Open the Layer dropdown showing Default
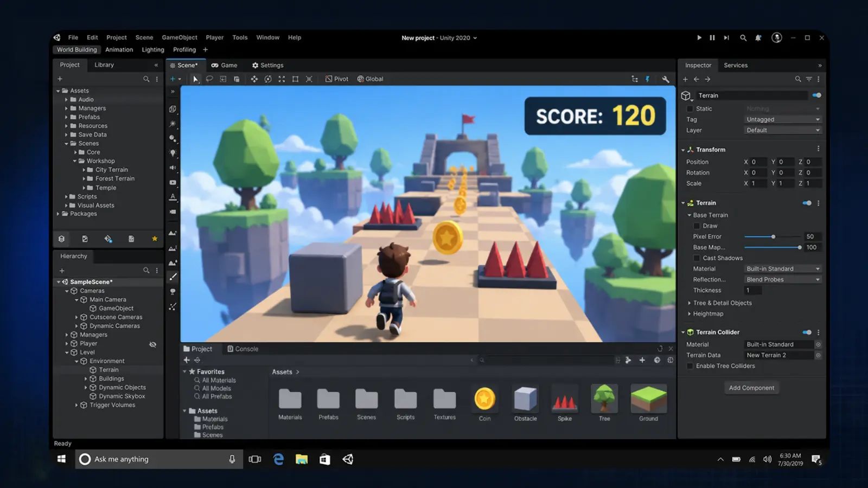The height and width of the screenshot is (488, 868). click(783, 130)
